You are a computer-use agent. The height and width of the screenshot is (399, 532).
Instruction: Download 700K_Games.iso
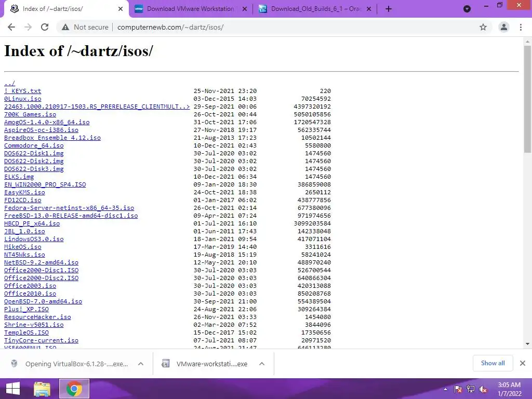[x=30, y=114]
